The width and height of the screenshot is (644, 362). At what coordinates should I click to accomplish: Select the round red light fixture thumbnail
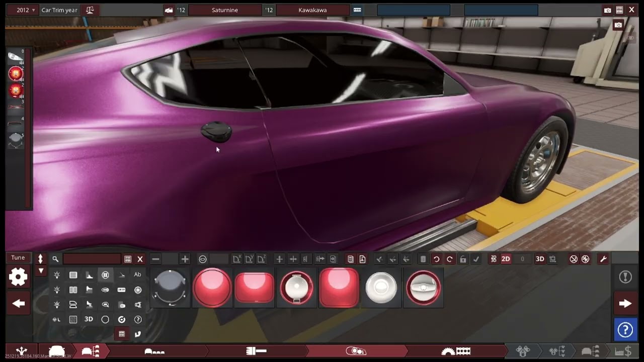212,288
